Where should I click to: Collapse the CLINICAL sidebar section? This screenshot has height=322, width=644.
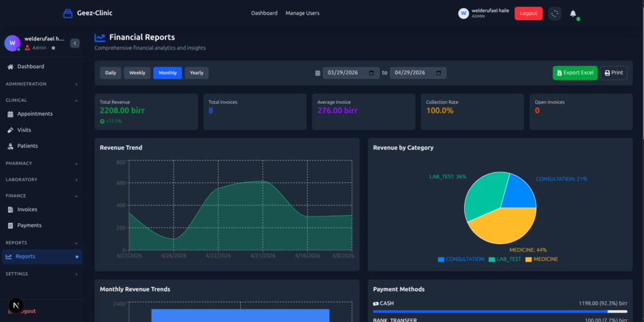(42, 100)
